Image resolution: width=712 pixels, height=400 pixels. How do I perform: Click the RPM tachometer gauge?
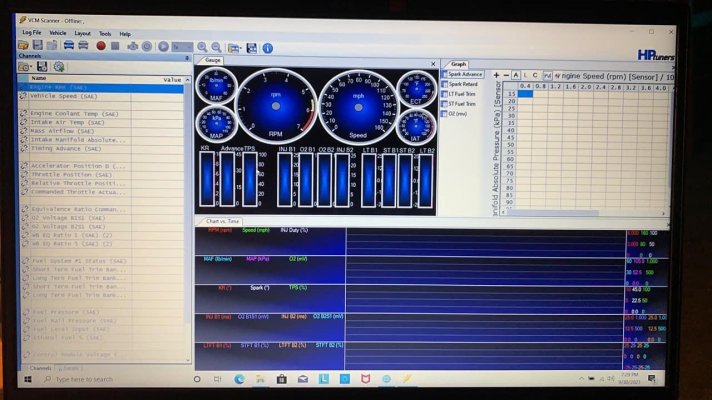point(276,106)
